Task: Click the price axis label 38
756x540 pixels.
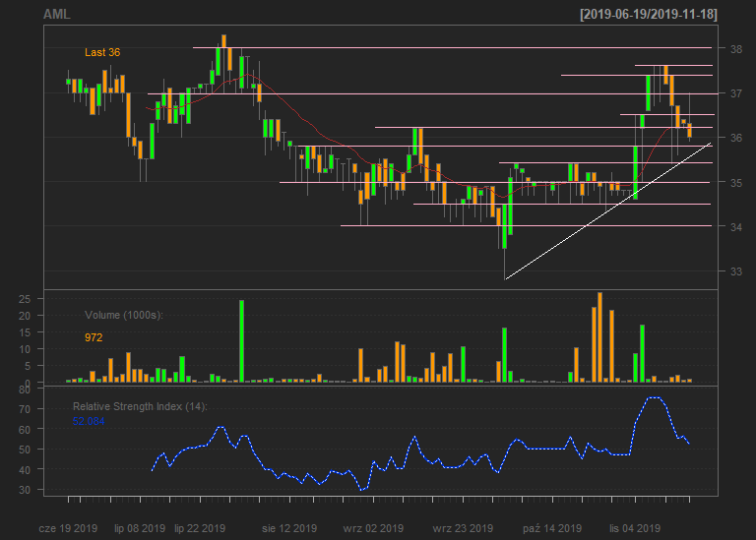Action: pos(736,49)
